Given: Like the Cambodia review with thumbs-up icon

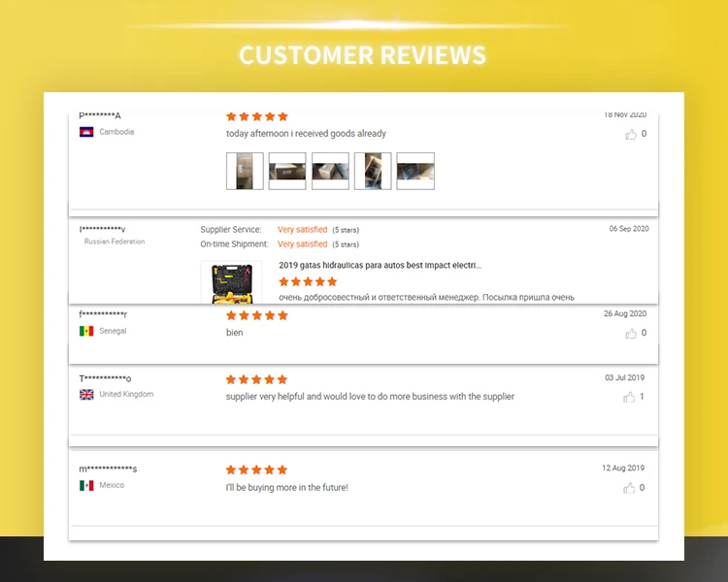Looking at the screenshot, I should point(631,135).
